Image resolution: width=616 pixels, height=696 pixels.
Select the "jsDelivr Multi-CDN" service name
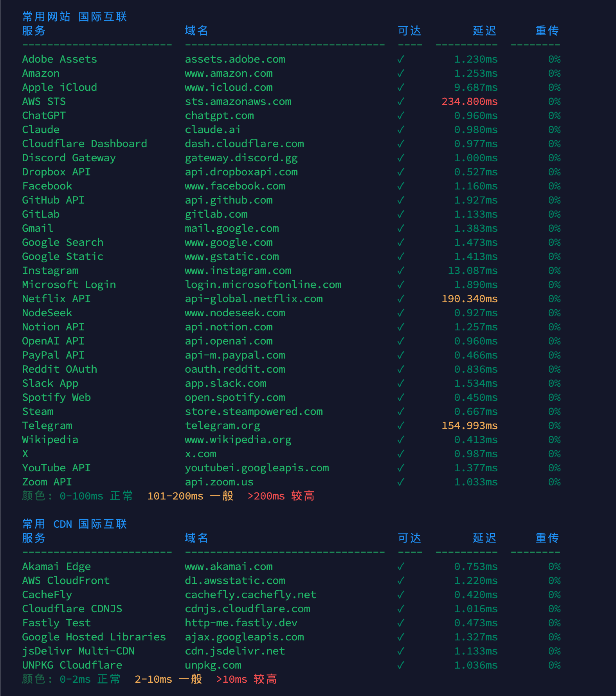click(x=78, y=651)
